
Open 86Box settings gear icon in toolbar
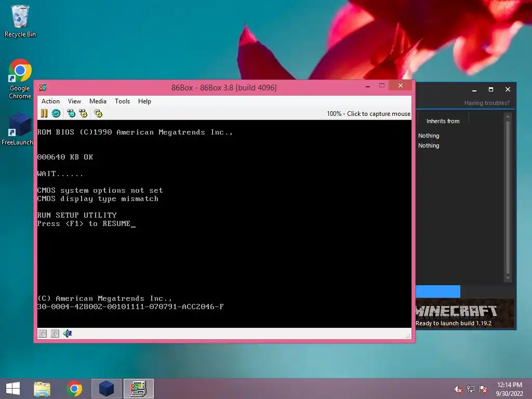pyautogui.click(x=98, y=113)
